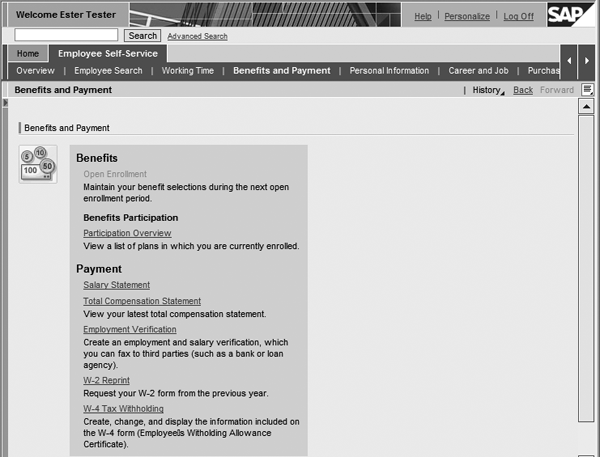Click the Back link
The height and width of the screenshot is (457, 600).
(523, 90)
